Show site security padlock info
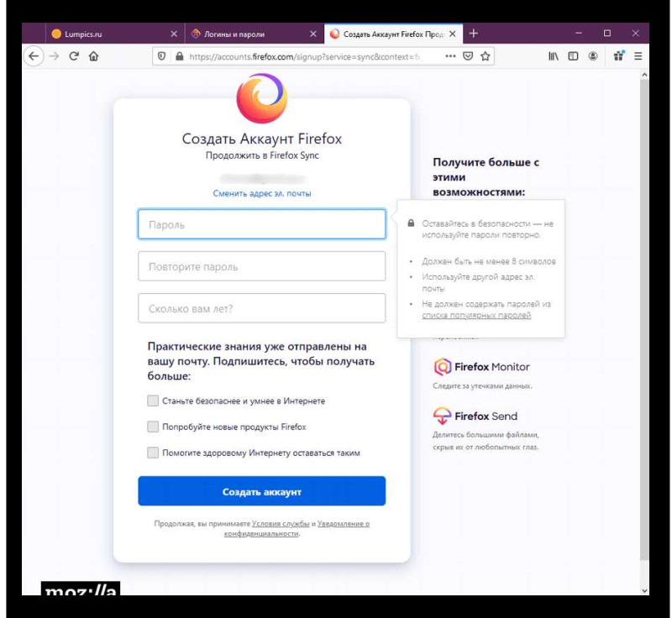672x618 pixels. tap(180, 56)
